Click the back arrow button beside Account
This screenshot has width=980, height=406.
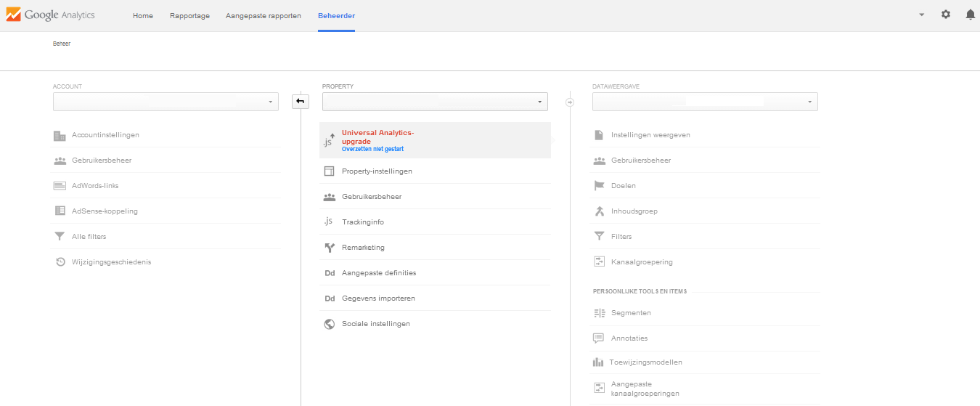pyautogui.click(x=301, y=102)
